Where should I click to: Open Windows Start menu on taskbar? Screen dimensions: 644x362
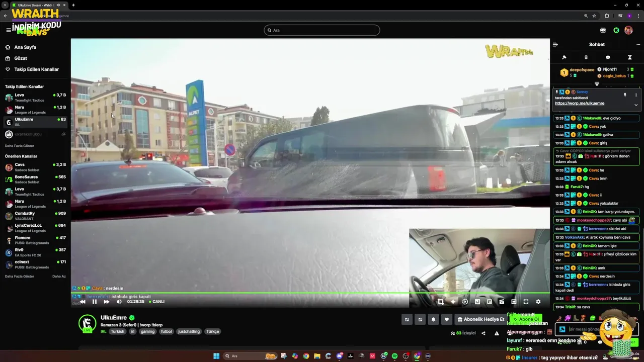[216, 356]
